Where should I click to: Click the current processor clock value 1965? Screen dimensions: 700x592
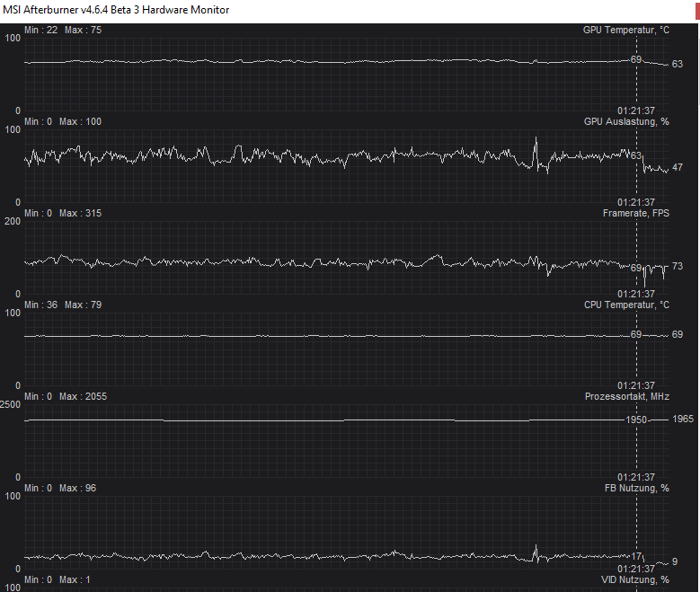pyautogui.click(x=683, y=419)
